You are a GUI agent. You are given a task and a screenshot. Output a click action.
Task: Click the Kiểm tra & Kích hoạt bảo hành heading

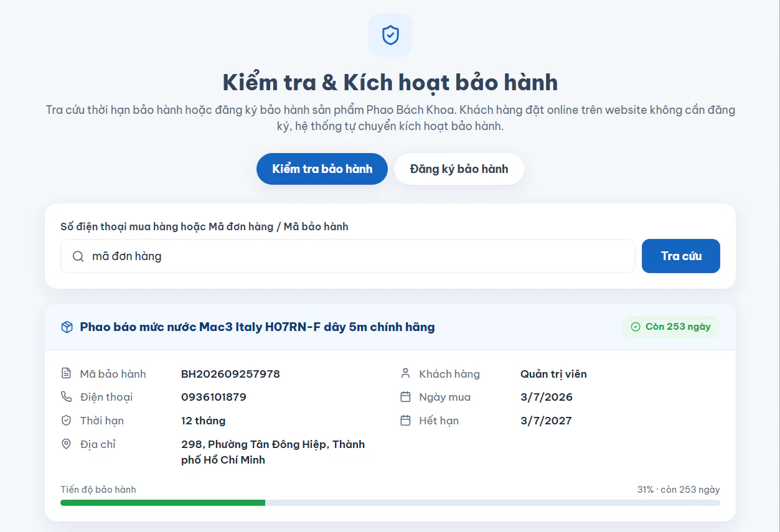coord(390,82)
